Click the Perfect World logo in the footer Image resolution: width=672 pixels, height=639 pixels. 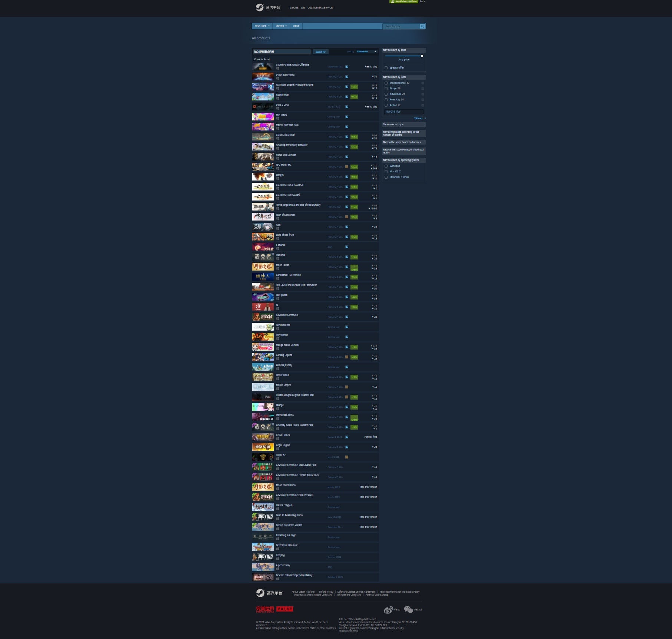(x=264, y=609)
